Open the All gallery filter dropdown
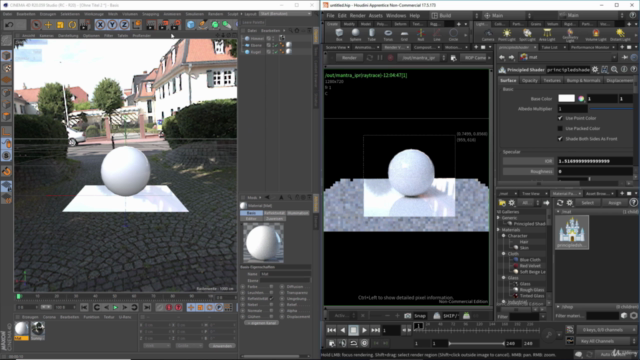Screen dimensions: 640x360 point(529,203)
